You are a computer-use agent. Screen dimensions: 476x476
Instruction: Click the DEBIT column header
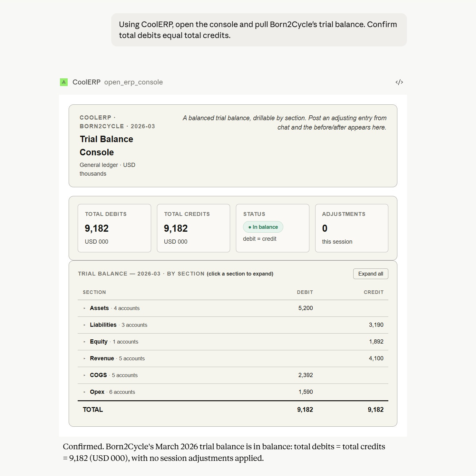tap(305, 292)
